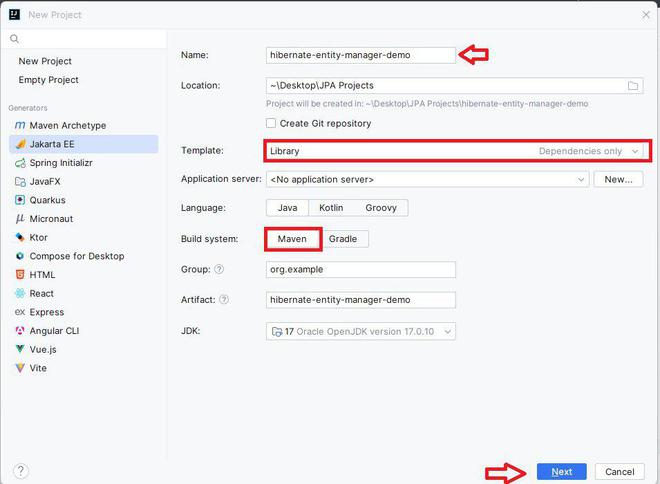Viewport: 660px width, 484px height.
Task: Select Java as the language
Action: tap(287, 208)
